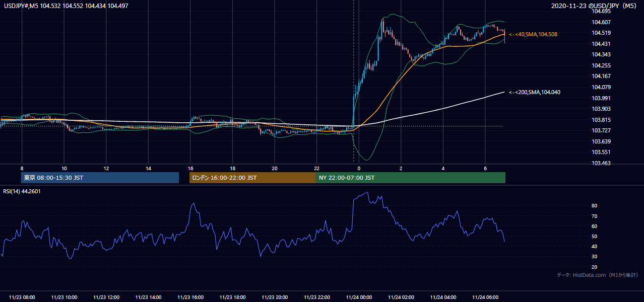Image resolution: width=644 pixels, height=302 pixels.
Task: Select the 11/23 18:00 date axis label
Action: coord(232,297)
